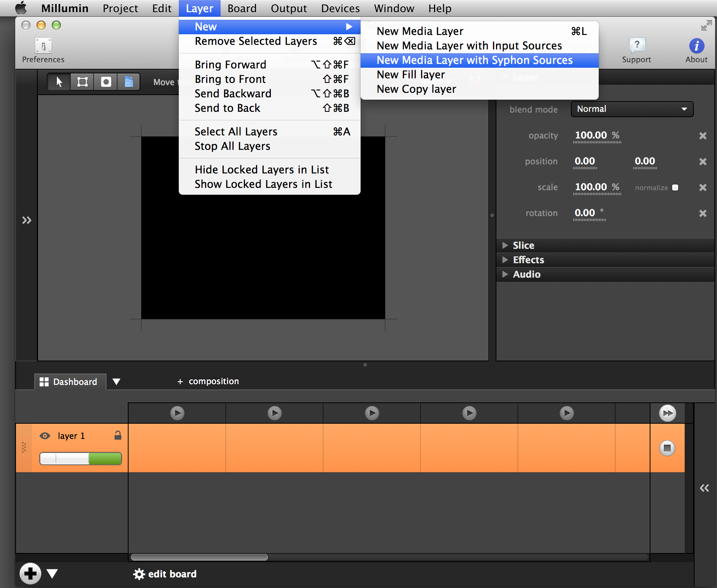Toggle the layer 1 lock

point(118,435)
